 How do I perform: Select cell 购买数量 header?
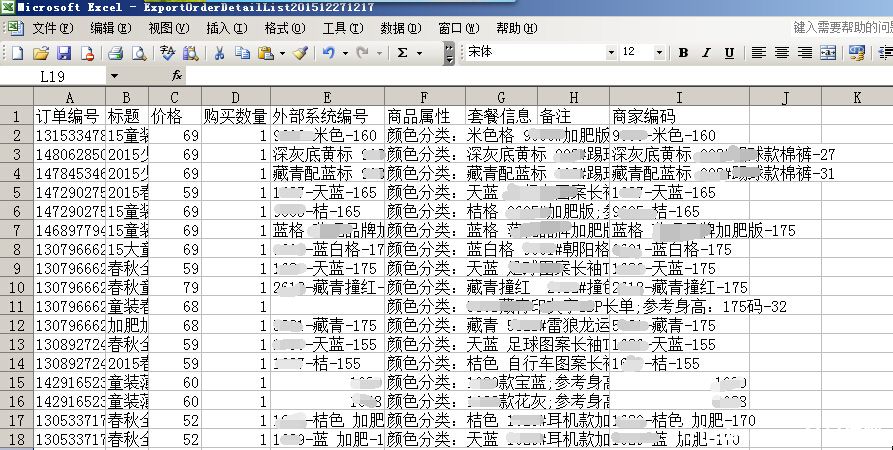236,116
